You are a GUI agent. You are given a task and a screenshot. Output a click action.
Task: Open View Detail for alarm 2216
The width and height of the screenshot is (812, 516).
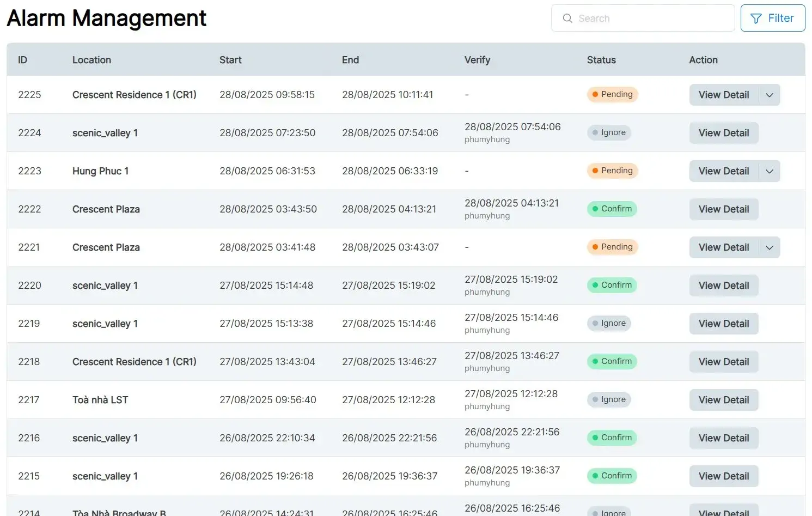coord(724,438)
